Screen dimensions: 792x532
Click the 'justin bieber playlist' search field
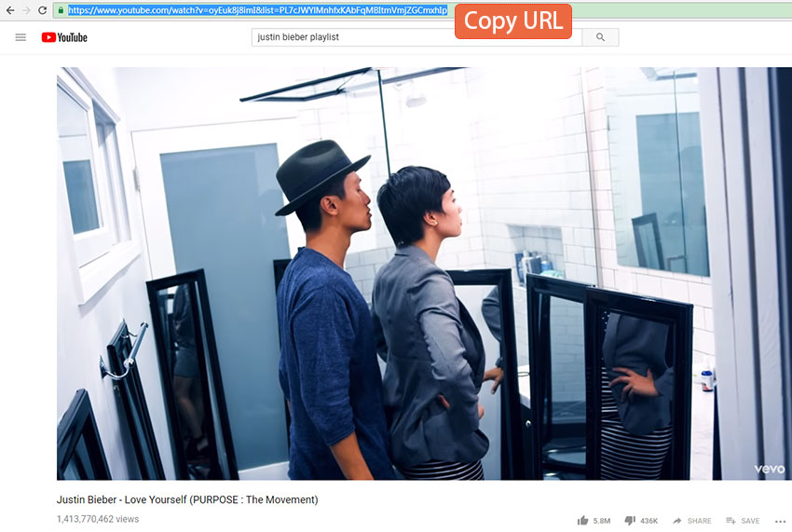[x=416, y=37]
